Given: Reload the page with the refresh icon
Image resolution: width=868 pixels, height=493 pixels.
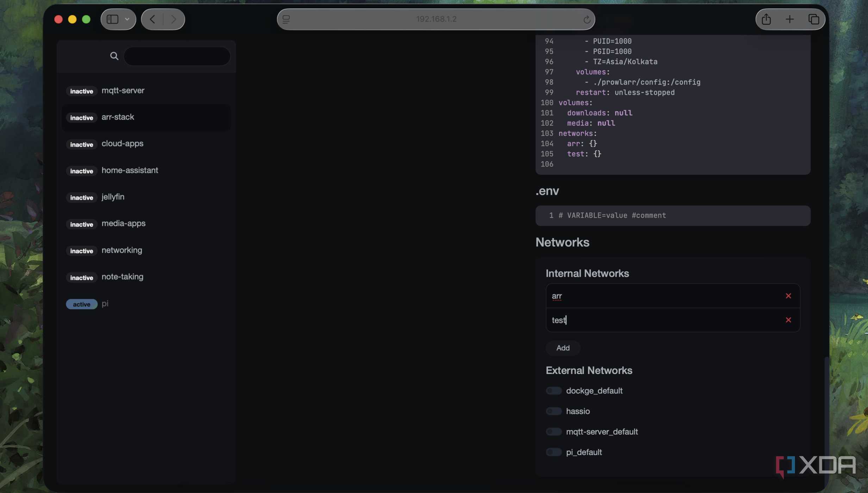Looking at the screenshot, I should click(587, 19).
